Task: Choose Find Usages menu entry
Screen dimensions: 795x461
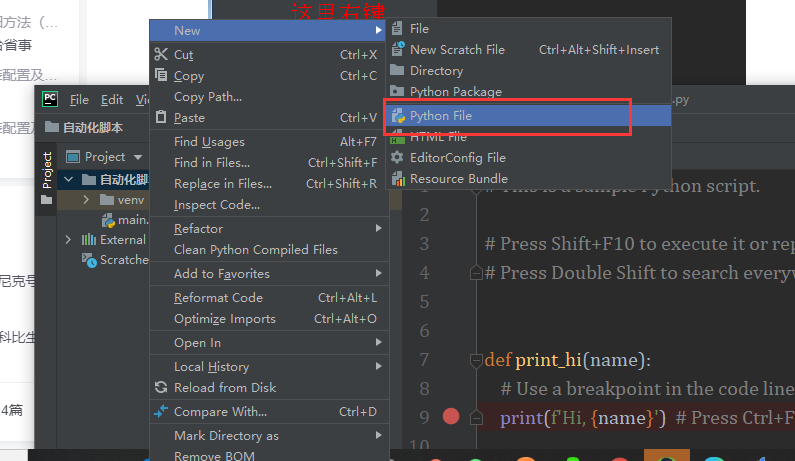Action: (x=269, y=141)
